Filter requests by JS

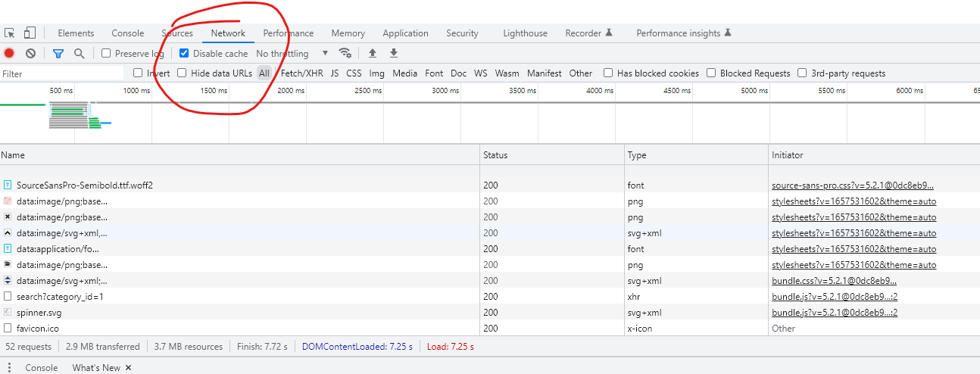[335, 73]
